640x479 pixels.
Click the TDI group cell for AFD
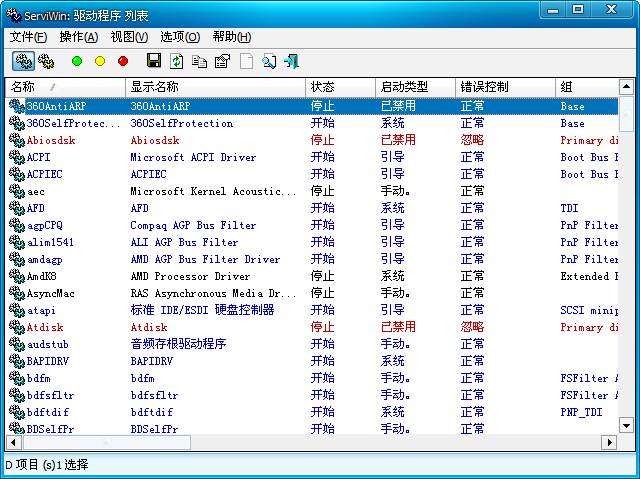click(x=569, y=208)
